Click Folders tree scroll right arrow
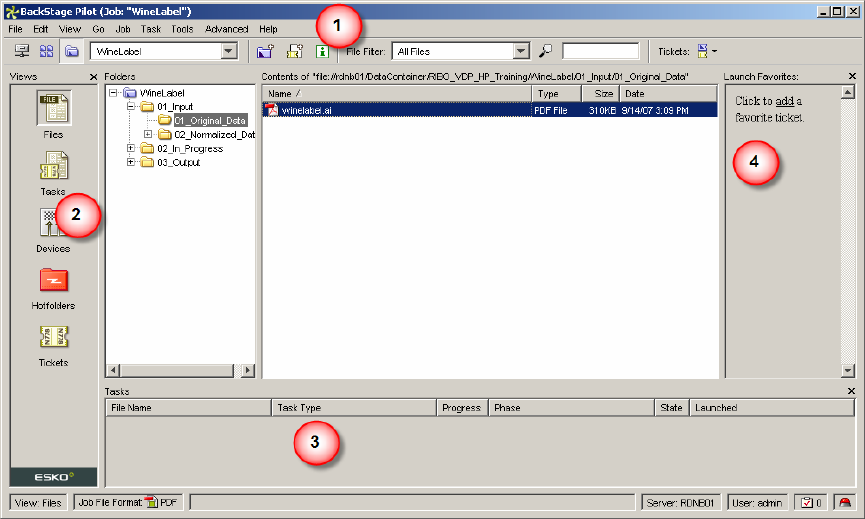The height and width of the screenshot is (519, 865). [x=248, y=371]
